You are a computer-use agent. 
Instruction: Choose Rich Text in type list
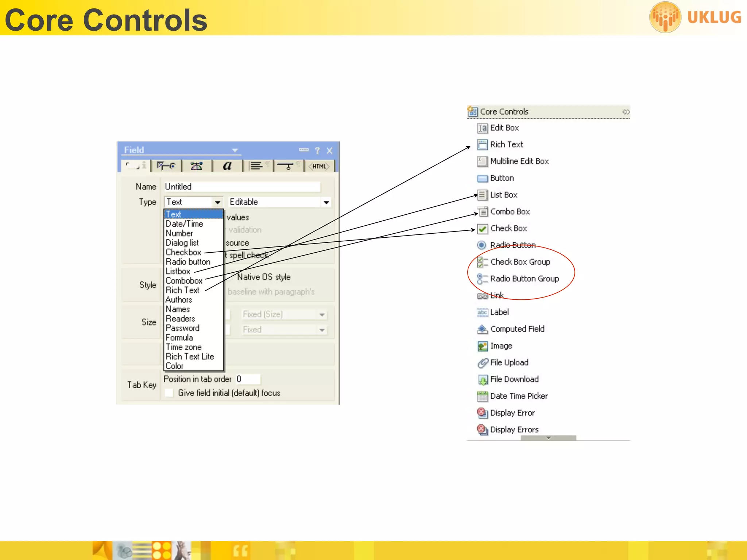click(x=183, y=290)
